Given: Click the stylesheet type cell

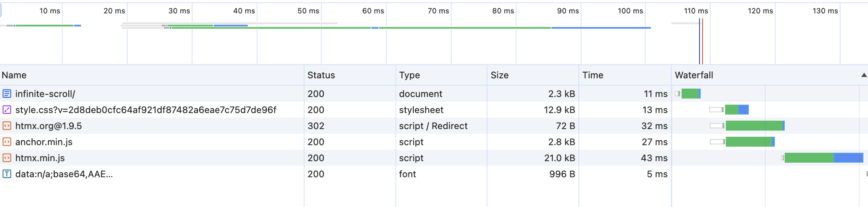Looking at the screenshot, I should pos(421,110).
